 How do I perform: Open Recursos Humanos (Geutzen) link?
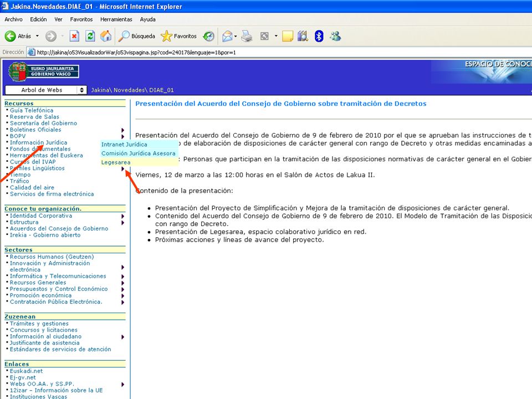tap(52, 257)
